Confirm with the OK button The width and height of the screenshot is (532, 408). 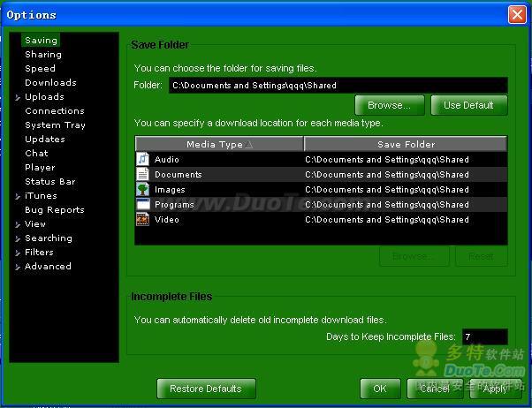380,389
